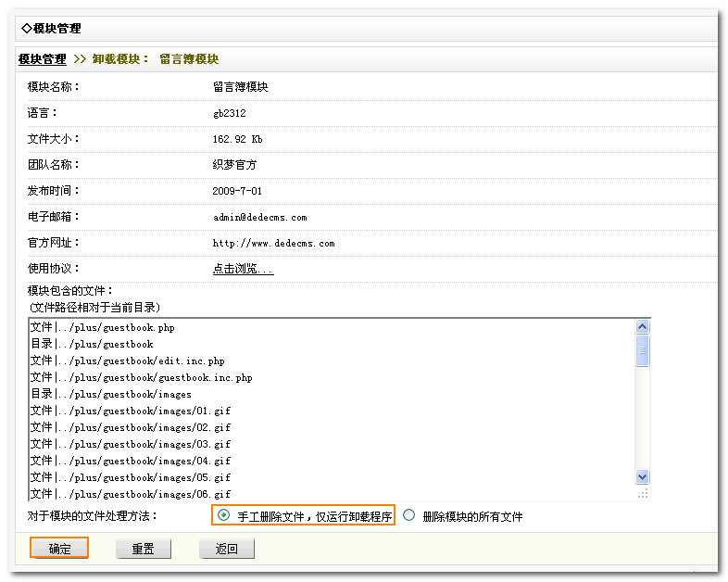Screen dimensions: 728x582
Task: Click the 目录|../plus/guestbook line
Action: tap(92, 344)
